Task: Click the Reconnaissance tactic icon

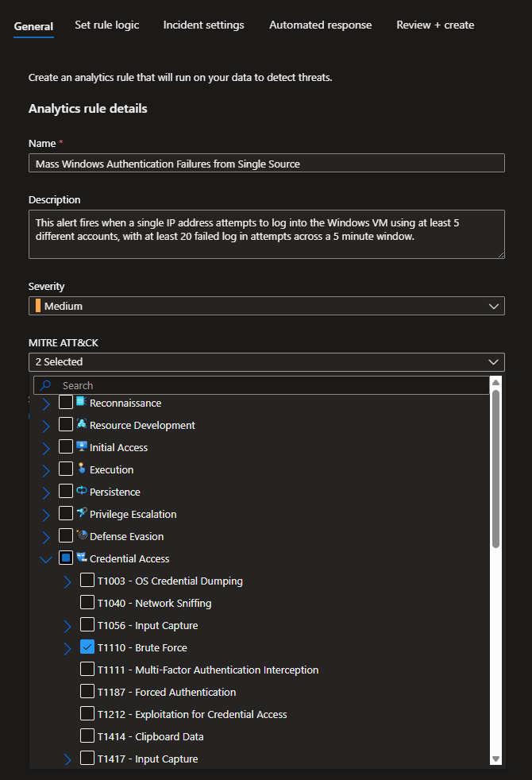Action: point(81,402)
